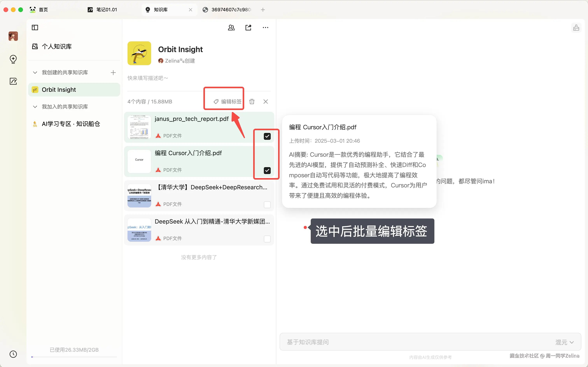This screenshot has width=588, height=367.
Task: Open AI学习专区 · 知识船仓 knowledge base
Action: click(71, 124)
